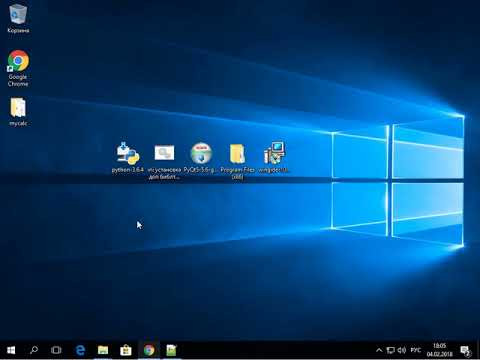This screenshot has width=480, height=360.
Task: Change input language РУС indicator
Action: pos(415,350)
